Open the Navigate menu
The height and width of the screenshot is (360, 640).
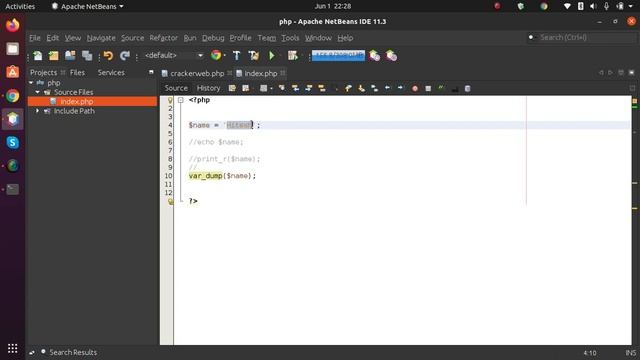[101, 38]
